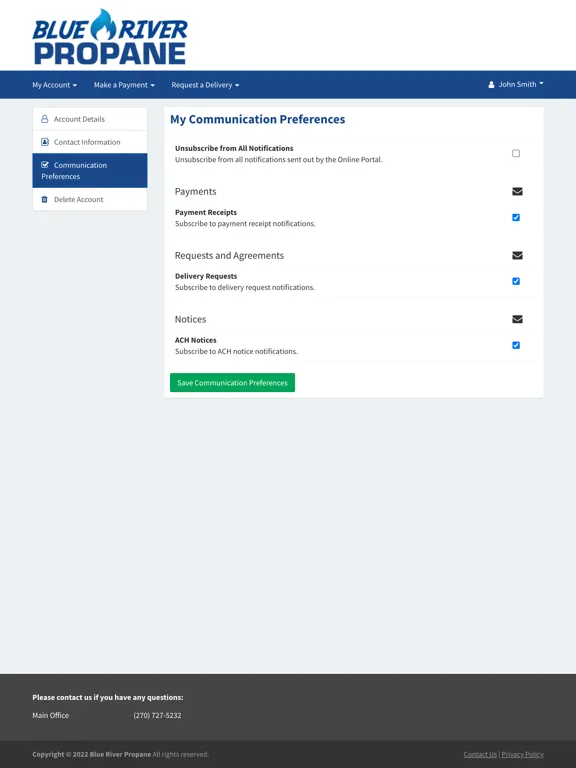Click the Main Office phone number (270) 727-5232
Screen dimensions: 576x768
pyautogui.click(x=157, y=715)
